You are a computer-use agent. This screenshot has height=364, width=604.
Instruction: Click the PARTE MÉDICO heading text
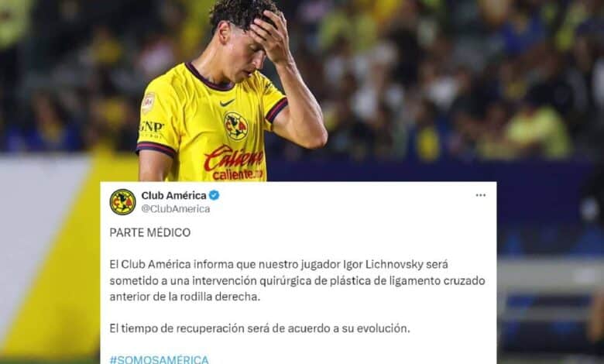click(150, 232)
